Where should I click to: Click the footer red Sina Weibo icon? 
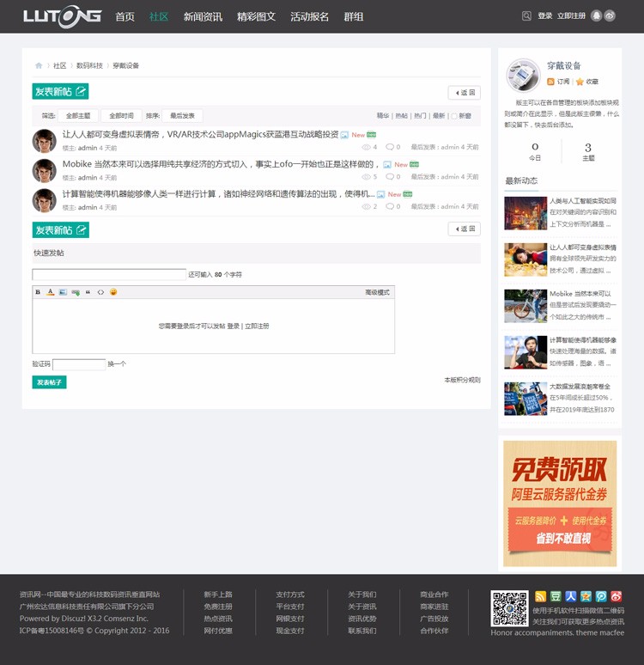pyautogui.click(x=617, y=597)
